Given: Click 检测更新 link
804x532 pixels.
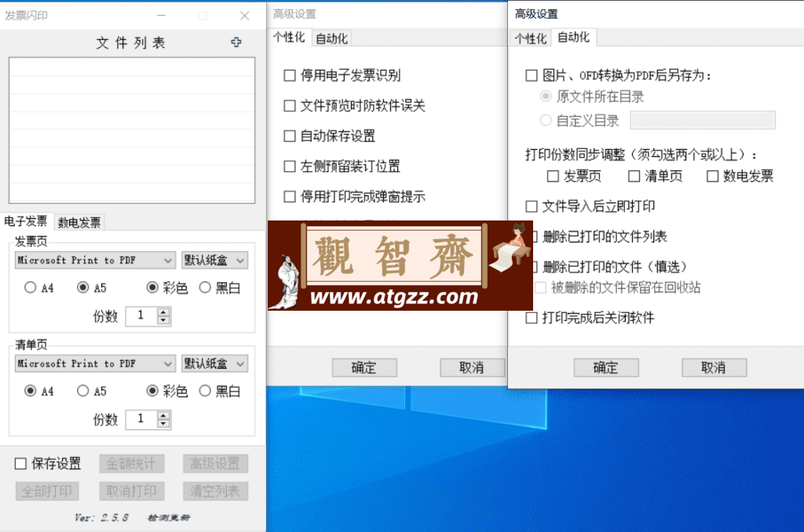Looking at the screenshot, I should click(x=169, y=518).
